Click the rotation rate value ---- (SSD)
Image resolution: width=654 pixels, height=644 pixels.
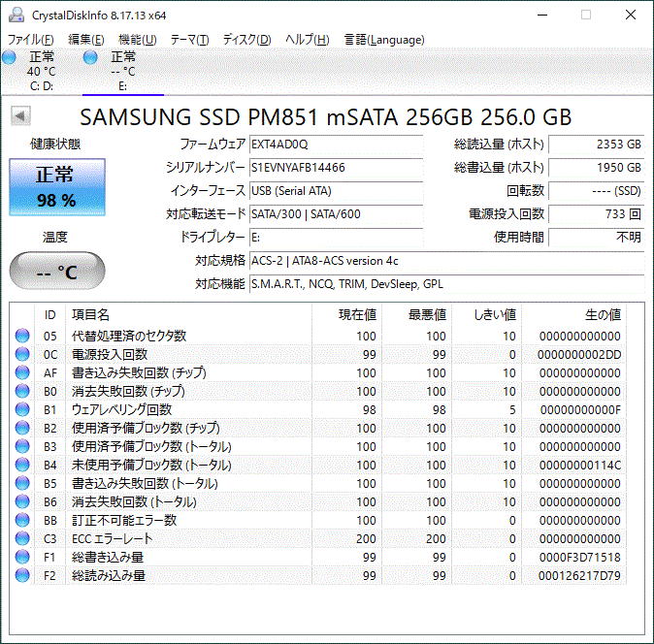point(597,191)
